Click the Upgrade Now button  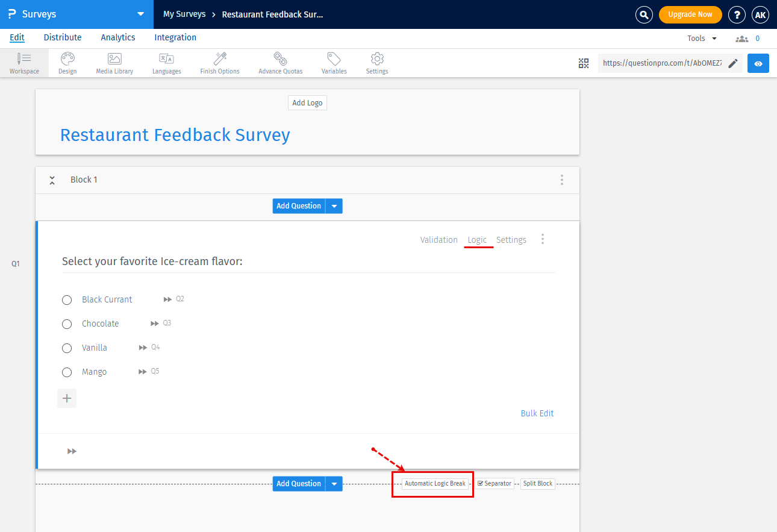pos(690,13)
